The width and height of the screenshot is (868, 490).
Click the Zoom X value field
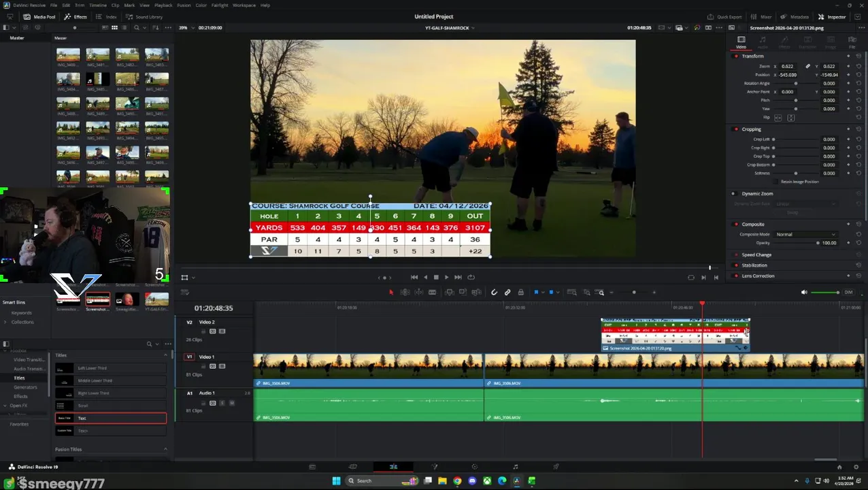789,66
